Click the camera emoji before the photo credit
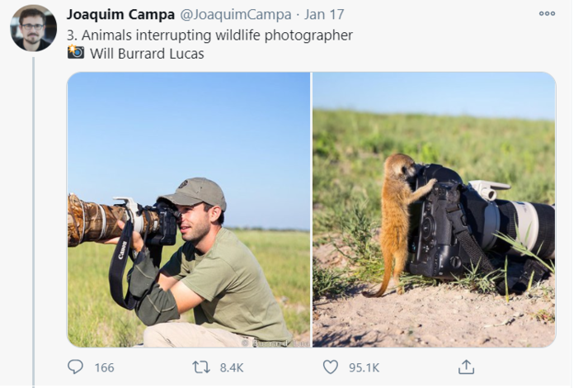588x388 pixels. point(76,53)
